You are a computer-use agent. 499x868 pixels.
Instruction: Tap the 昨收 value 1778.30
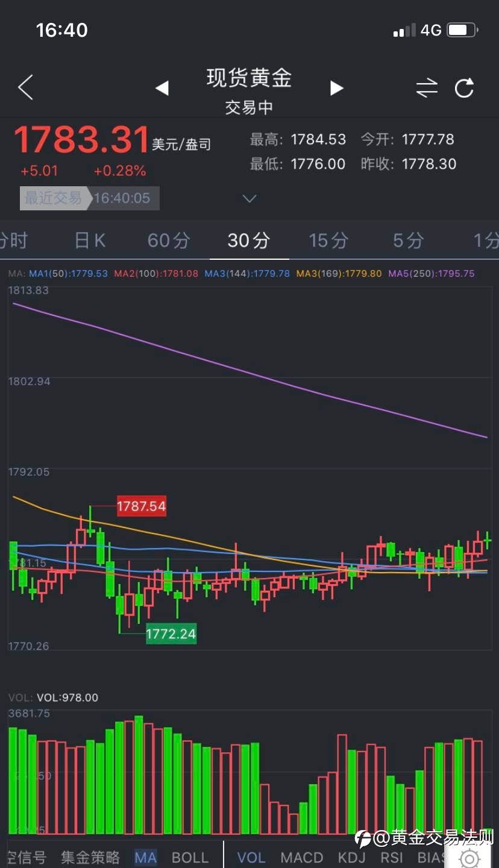click(x=429, y=164)
